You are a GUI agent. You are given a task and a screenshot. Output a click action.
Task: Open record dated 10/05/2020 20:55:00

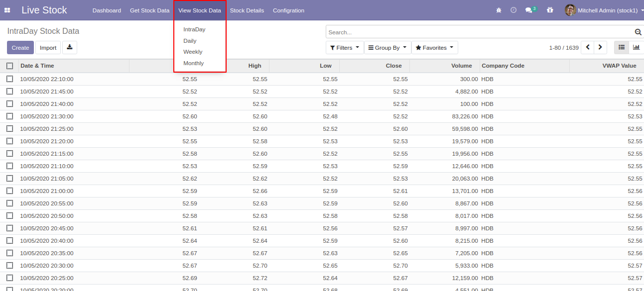point(47,203)
